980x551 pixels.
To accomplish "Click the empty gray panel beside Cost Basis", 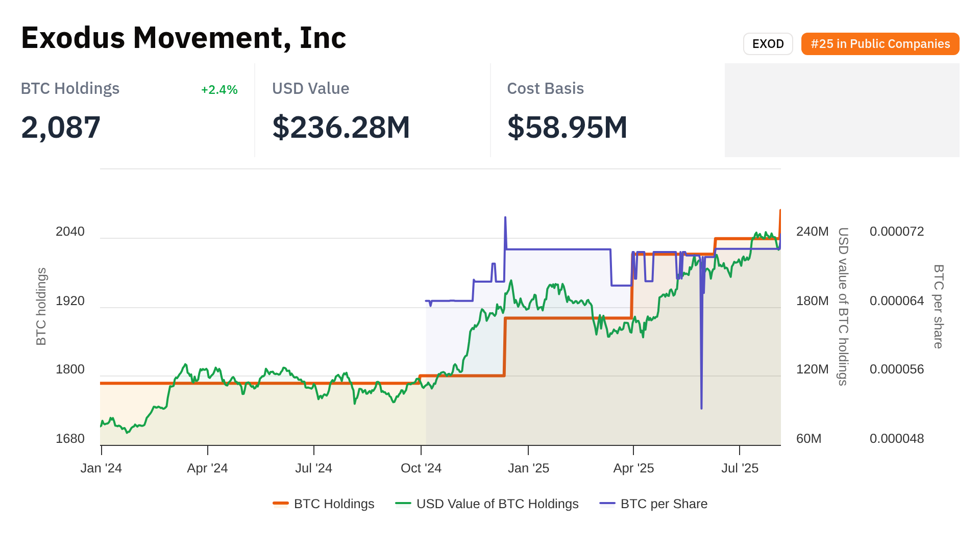I will click(x=842, y=110).
